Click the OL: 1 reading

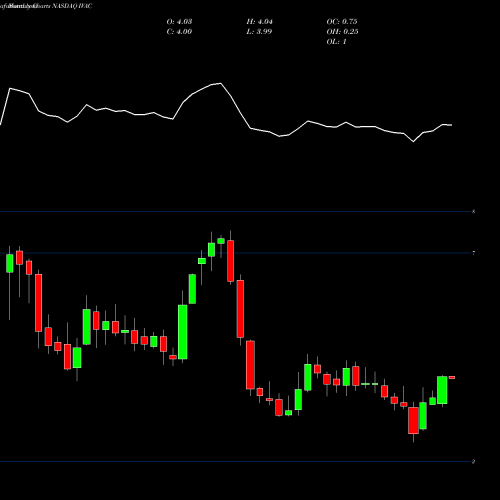tap(337, 42)
